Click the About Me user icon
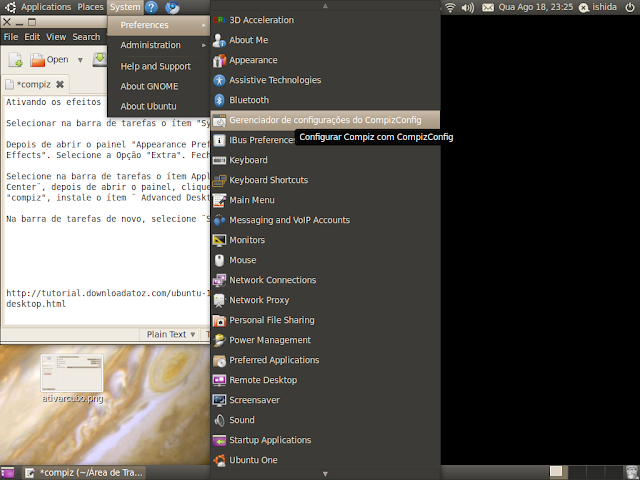This screenshot has height=480, width=640. [x=219, y=40]
